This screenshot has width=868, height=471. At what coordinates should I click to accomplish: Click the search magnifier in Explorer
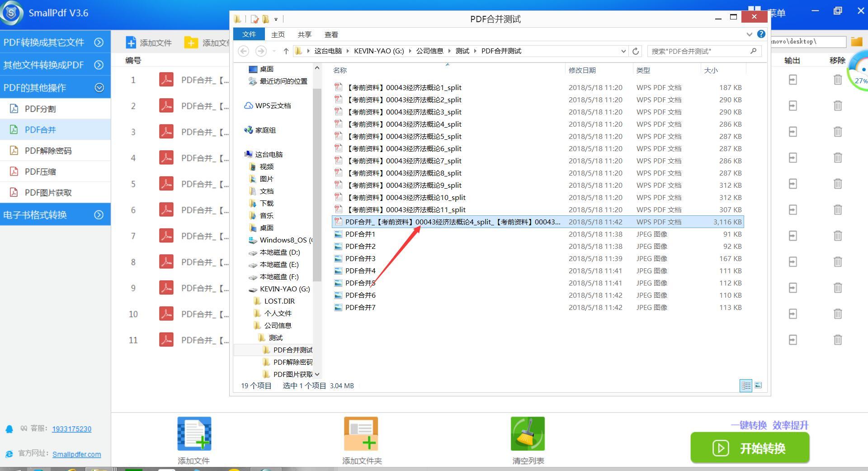pos(753,51)
